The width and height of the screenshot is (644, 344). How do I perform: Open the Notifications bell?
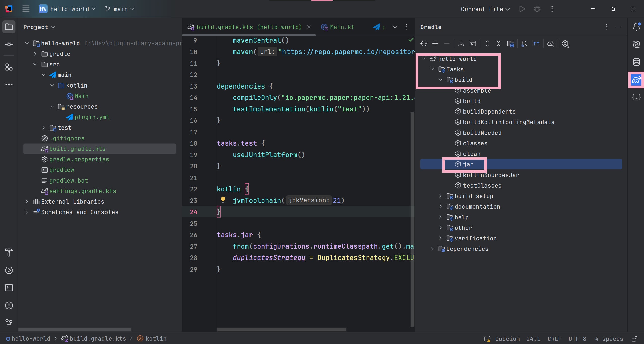click(636, 27)
